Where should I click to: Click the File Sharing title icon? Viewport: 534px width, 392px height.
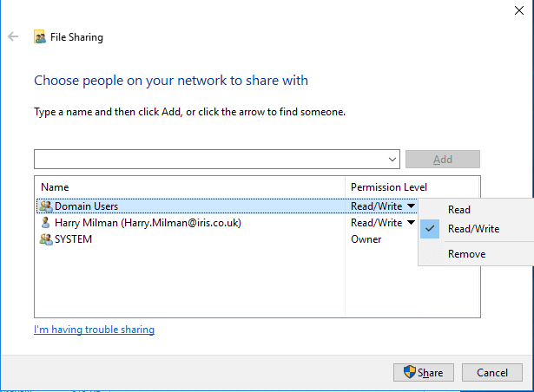[x=39, y=36]
